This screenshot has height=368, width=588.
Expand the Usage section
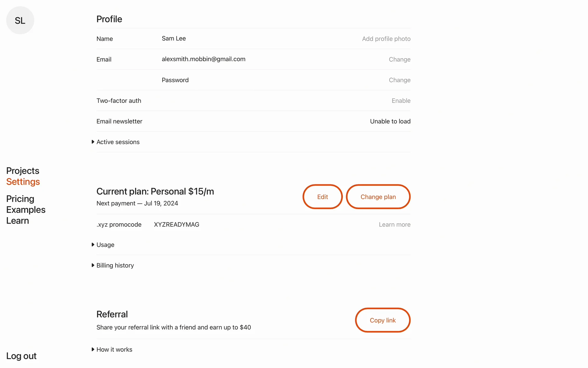coord(105,245)
